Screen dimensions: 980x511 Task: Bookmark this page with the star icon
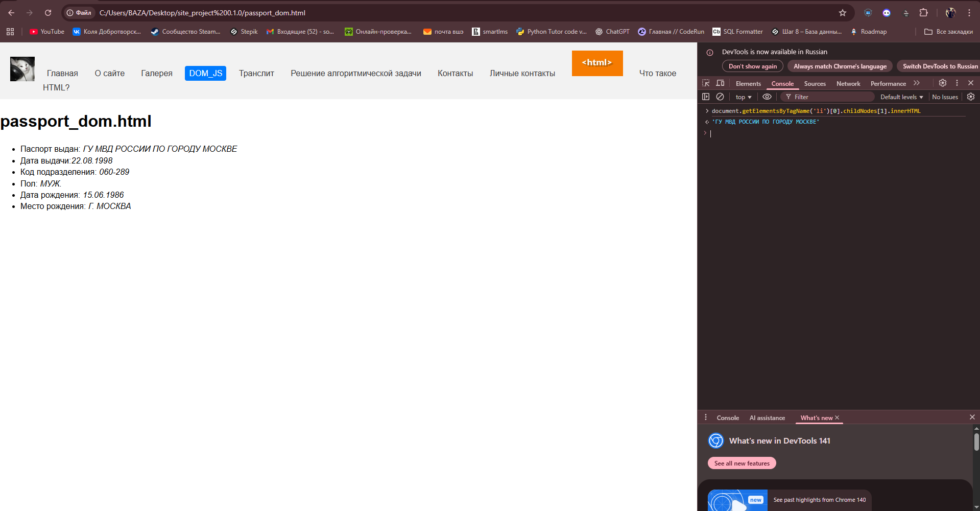point(843,13)
